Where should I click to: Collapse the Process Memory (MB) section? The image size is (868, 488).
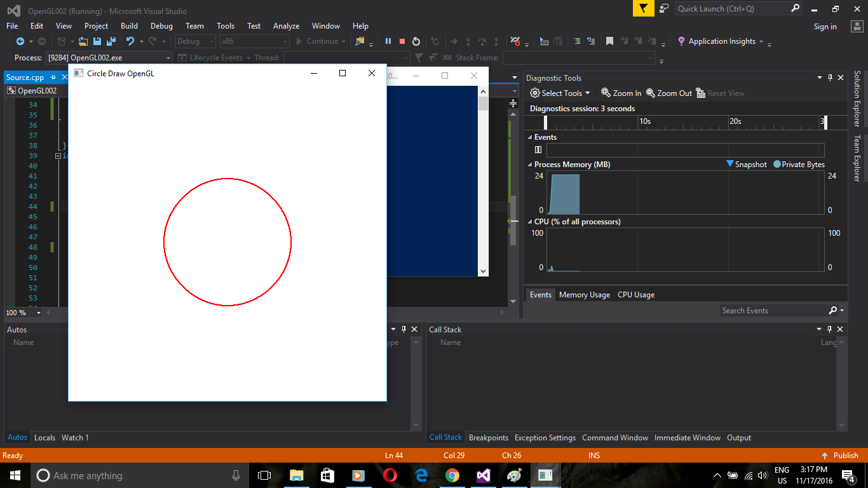coord(530,165)
